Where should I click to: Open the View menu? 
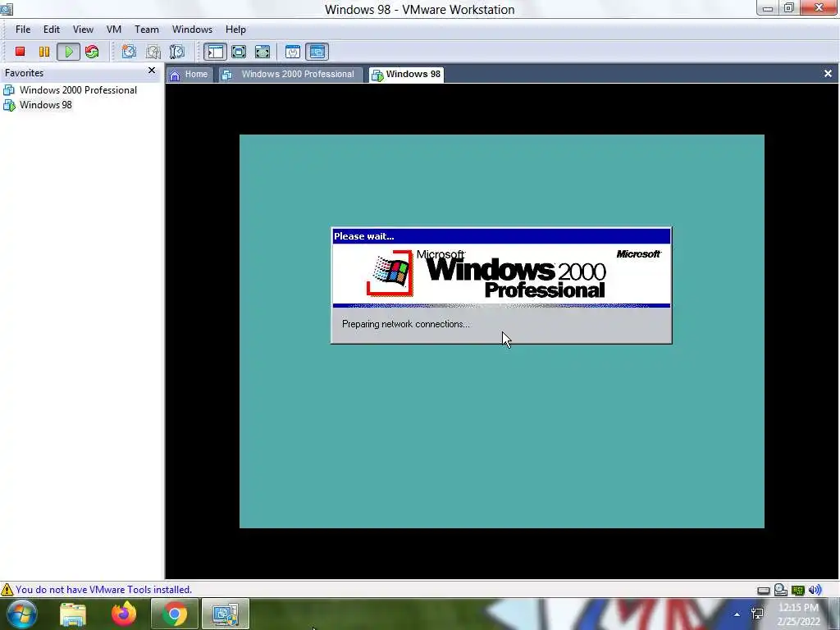(x=83, y=30)
